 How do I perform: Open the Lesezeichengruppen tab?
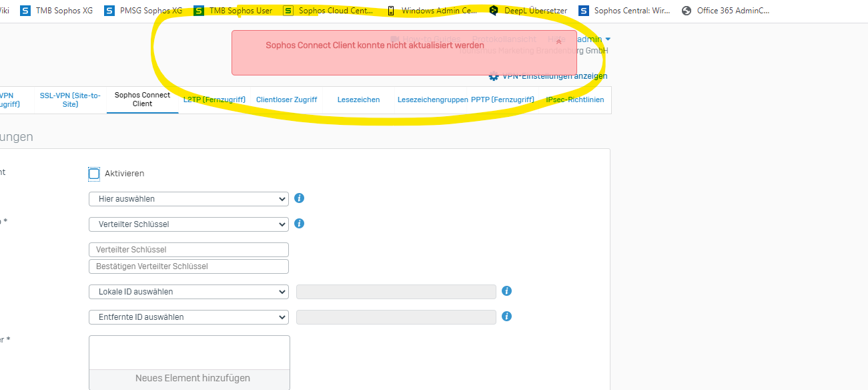click(432, 100)
